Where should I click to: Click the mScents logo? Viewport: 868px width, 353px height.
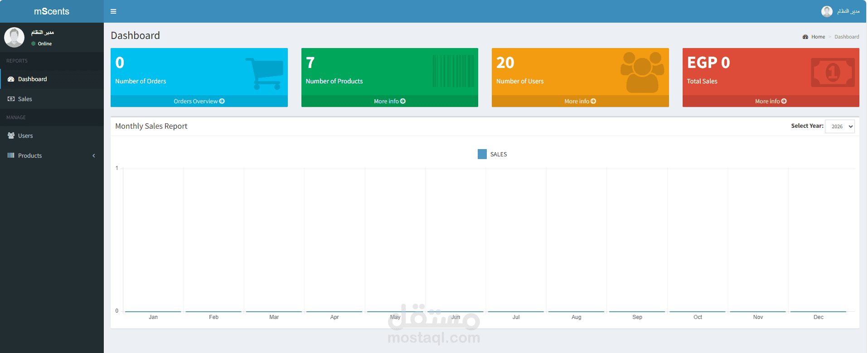(x=52, y=11)
